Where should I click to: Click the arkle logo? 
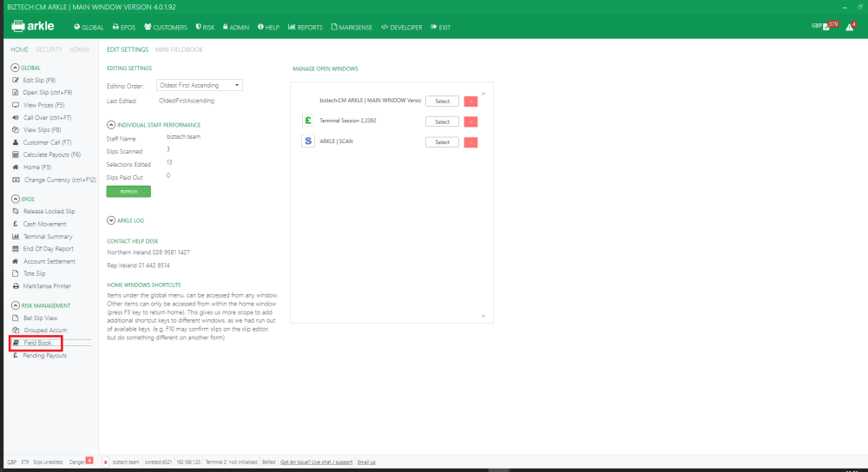tap(33, 26)
